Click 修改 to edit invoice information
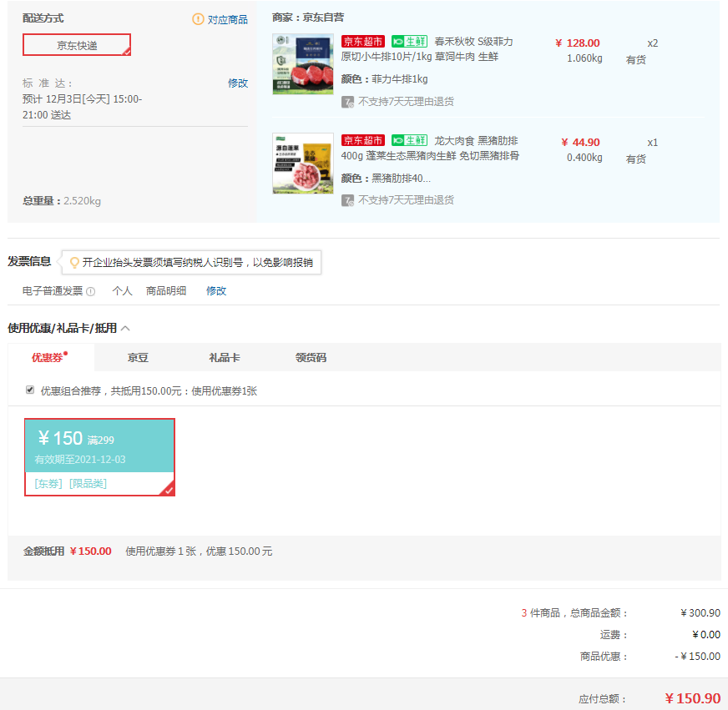The width and height of the screenshot is (728, 710). 216,291
